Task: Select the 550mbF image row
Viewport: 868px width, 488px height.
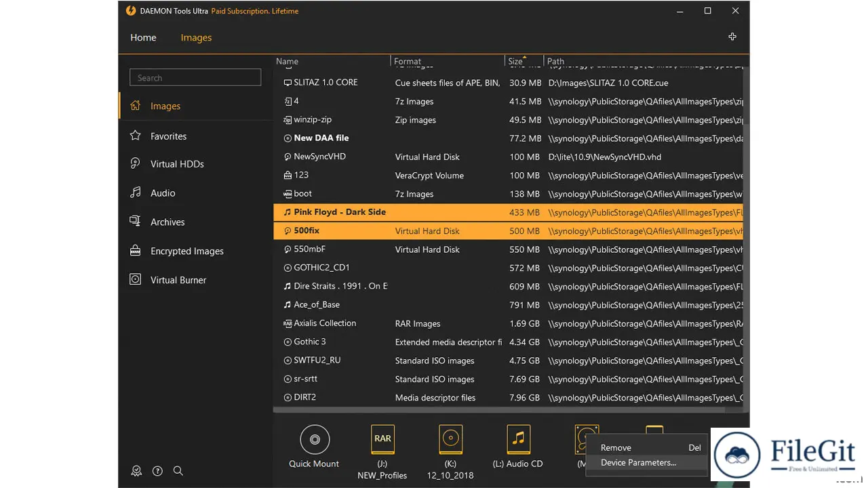Action: pos(508,249)
